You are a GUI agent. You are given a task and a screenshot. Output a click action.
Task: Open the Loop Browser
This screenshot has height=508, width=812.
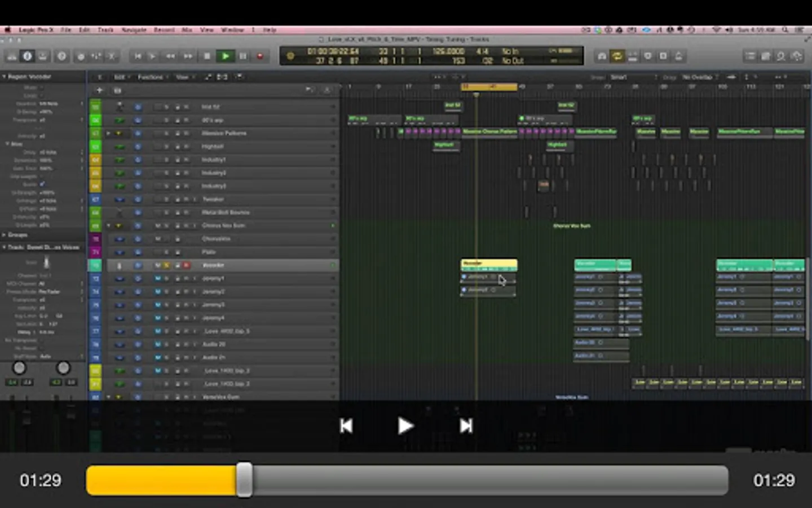coord(781,56)
